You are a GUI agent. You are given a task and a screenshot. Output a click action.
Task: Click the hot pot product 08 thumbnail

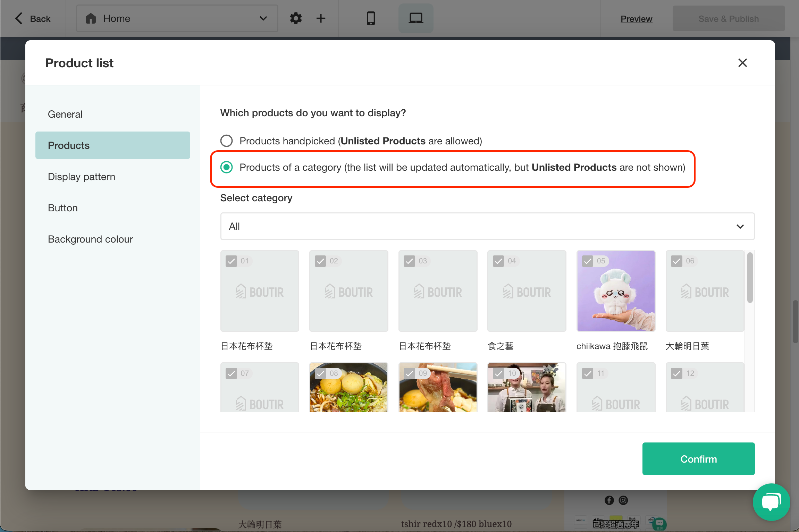349,388
